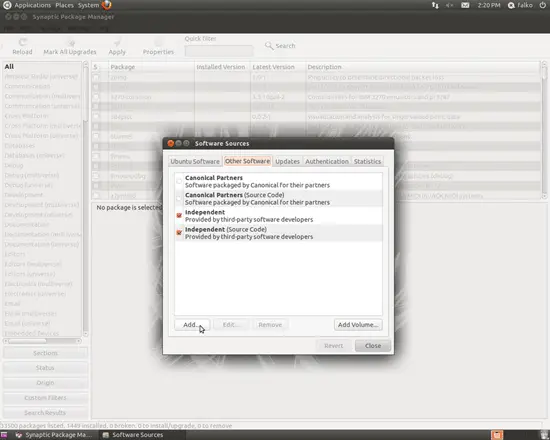Image resolution: width=550 pixels, height=440 pixels.
Task: Open the Applications menu in top panel
Action: 33,5
